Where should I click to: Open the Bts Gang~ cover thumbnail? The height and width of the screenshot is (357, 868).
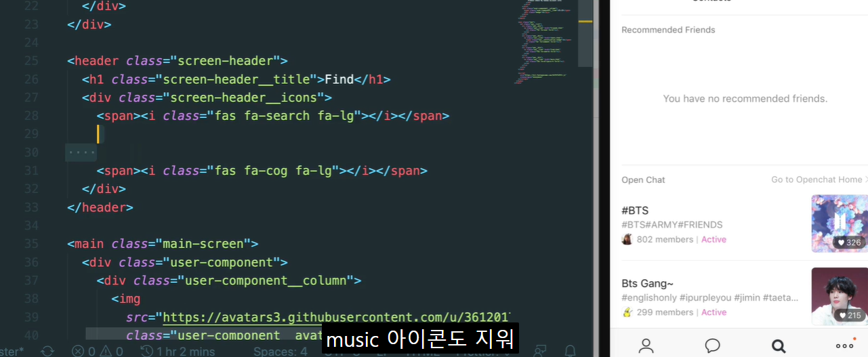click(x=840, y=296)
